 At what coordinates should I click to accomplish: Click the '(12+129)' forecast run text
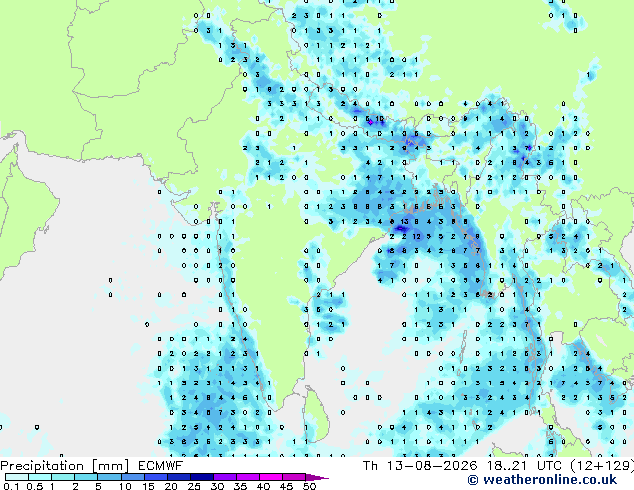602,466
